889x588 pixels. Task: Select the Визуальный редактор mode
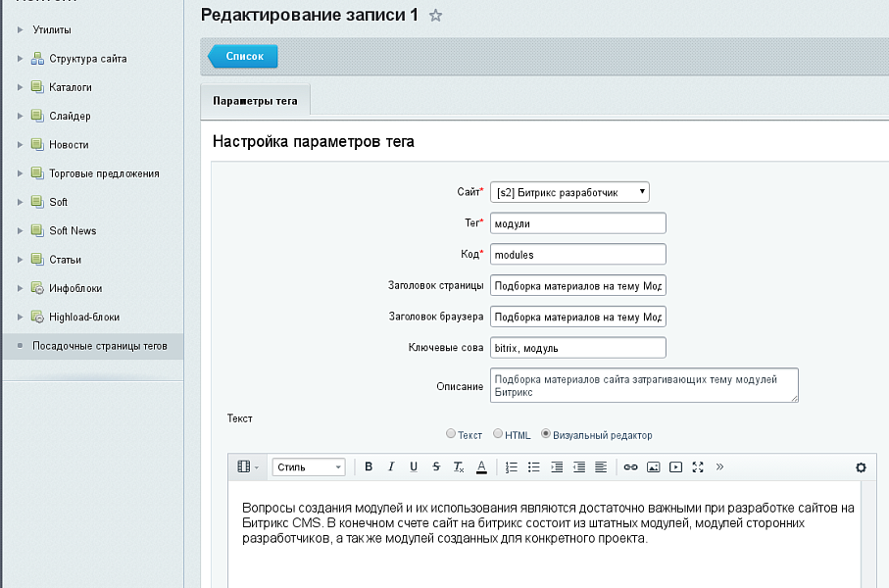[x=545, y=434]
